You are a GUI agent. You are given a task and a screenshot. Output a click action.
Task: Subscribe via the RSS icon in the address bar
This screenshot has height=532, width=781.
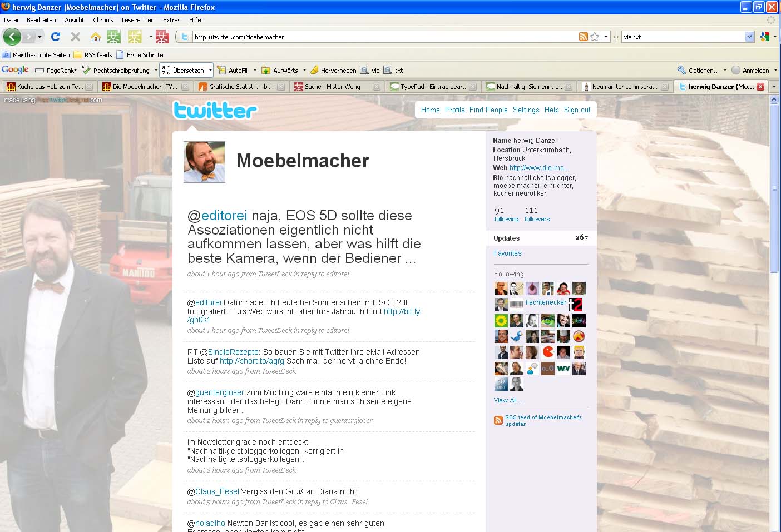tap(583, 37)
